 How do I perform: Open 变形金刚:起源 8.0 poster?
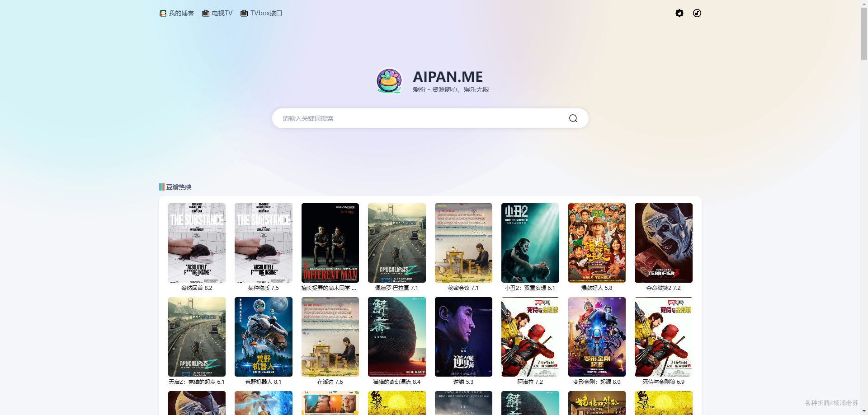coord(597,337)
